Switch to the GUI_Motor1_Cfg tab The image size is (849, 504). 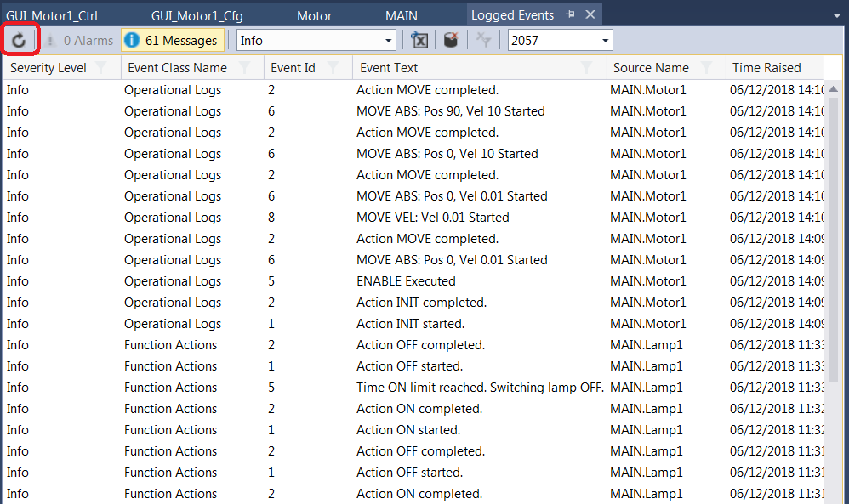(197, 16)
